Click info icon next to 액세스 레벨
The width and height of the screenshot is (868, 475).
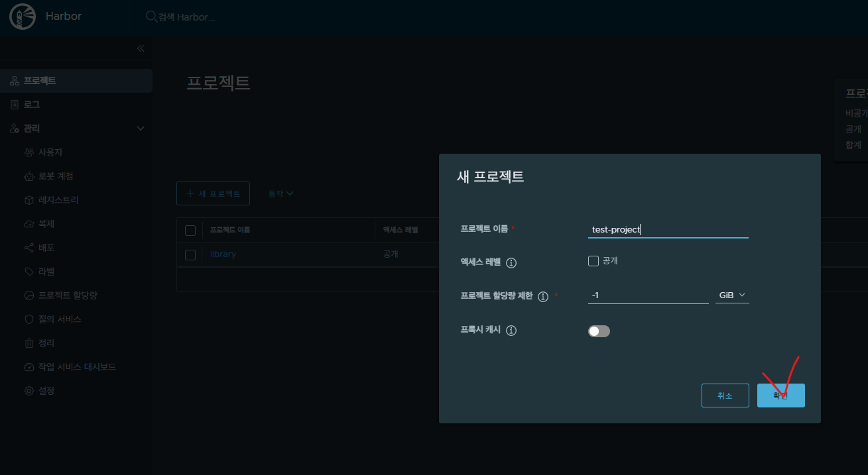511,262
